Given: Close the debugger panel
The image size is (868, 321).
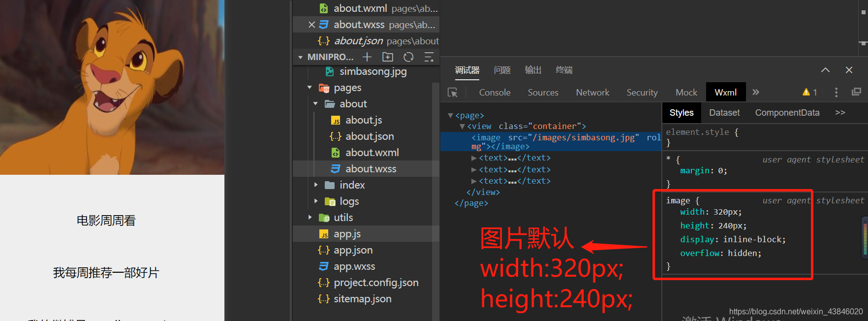Looking at the screenshot, I should [849, 70].
